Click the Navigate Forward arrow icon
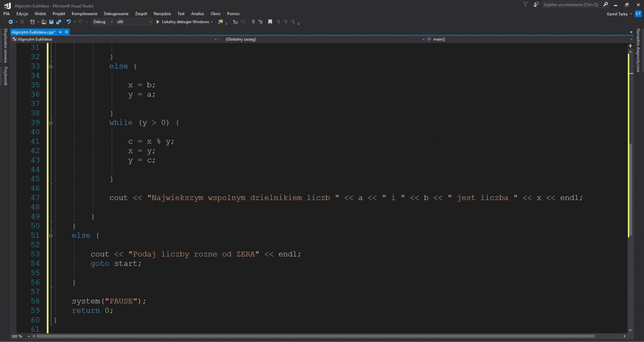 click(22, 22)
